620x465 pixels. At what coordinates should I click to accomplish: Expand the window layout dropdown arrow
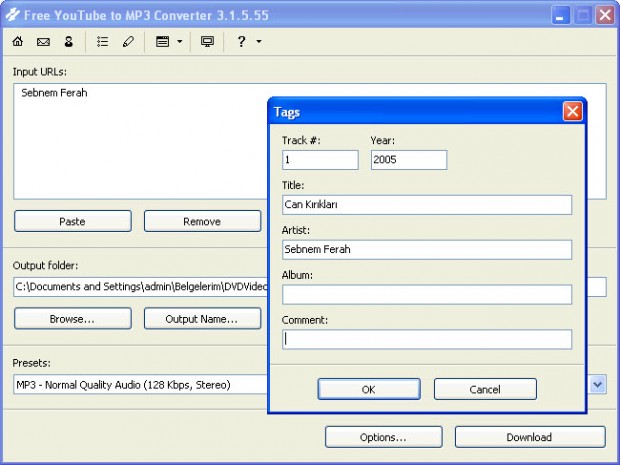click(x=180, y=41)
